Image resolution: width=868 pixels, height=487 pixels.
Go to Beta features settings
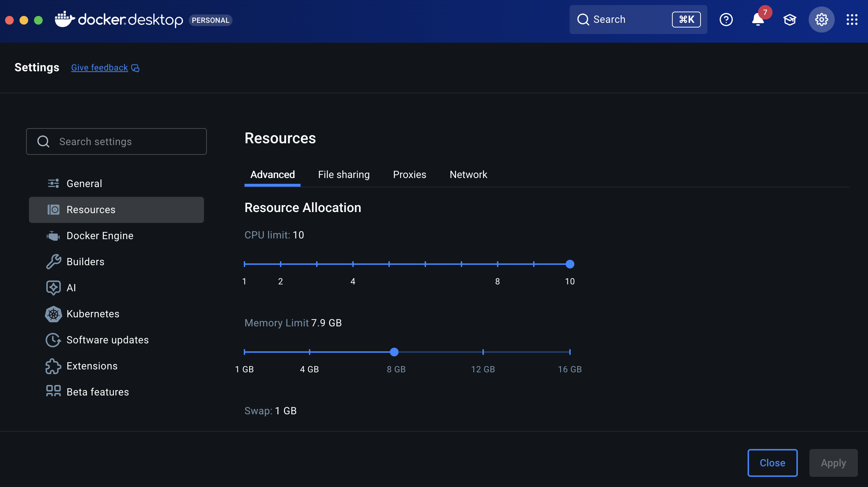98,392
